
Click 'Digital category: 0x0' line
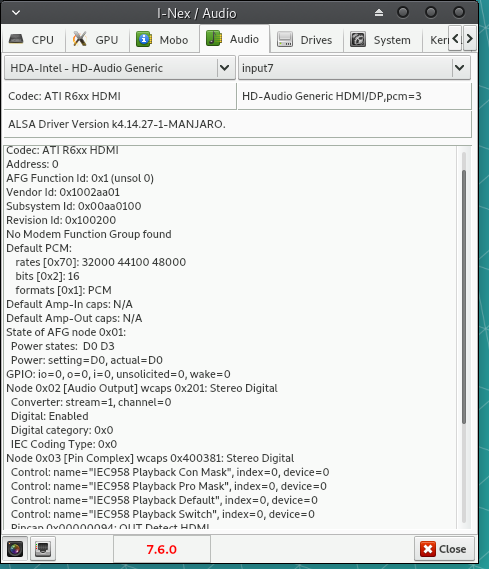[x=62, y=430]
